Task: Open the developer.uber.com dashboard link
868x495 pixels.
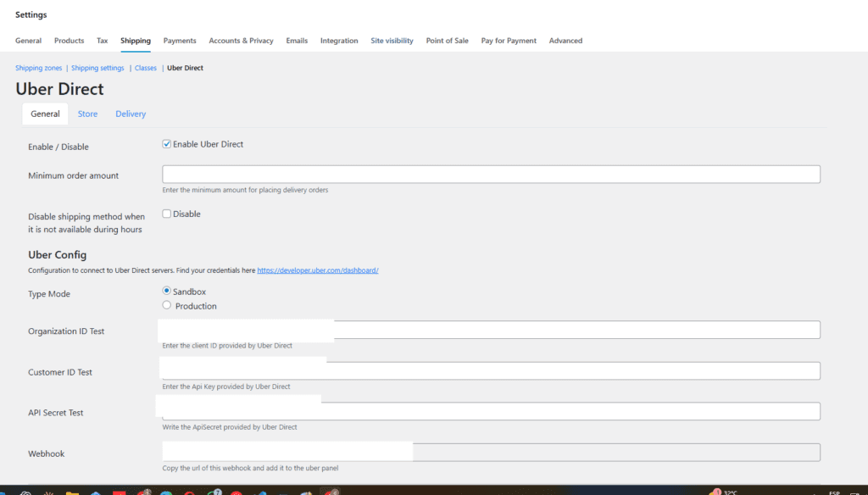Action: tap(318, 270)
